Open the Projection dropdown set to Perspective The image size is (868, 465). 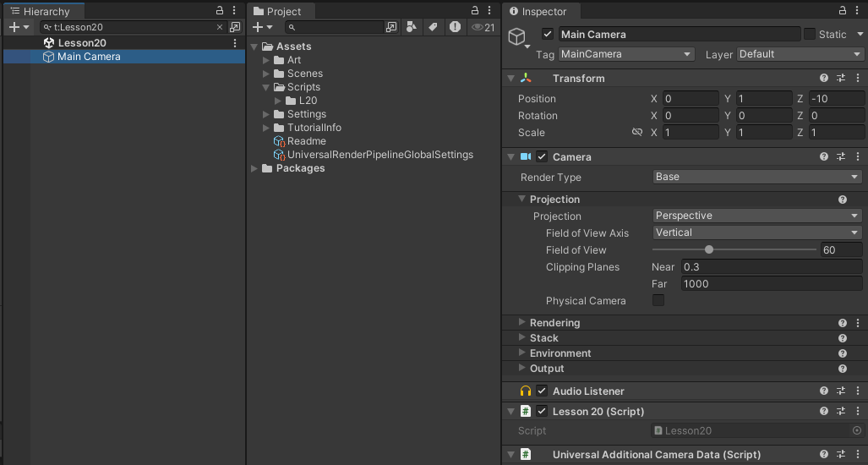coord(756,216)
